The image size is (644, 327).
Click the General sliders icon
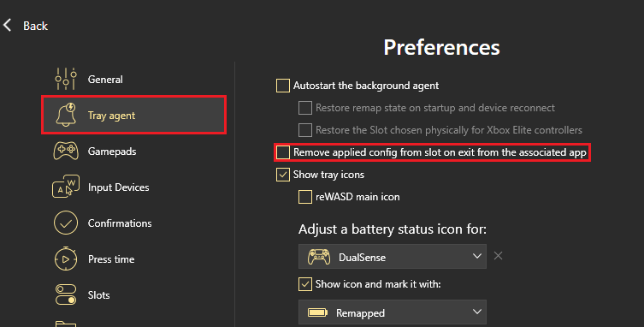[66, 79]
